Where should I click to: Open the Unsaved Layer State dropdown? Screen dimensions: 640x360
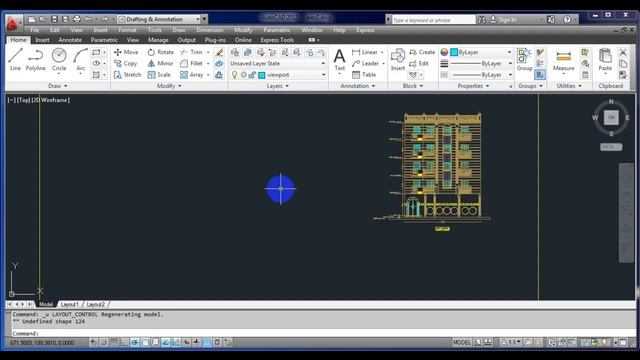point(278,64)
